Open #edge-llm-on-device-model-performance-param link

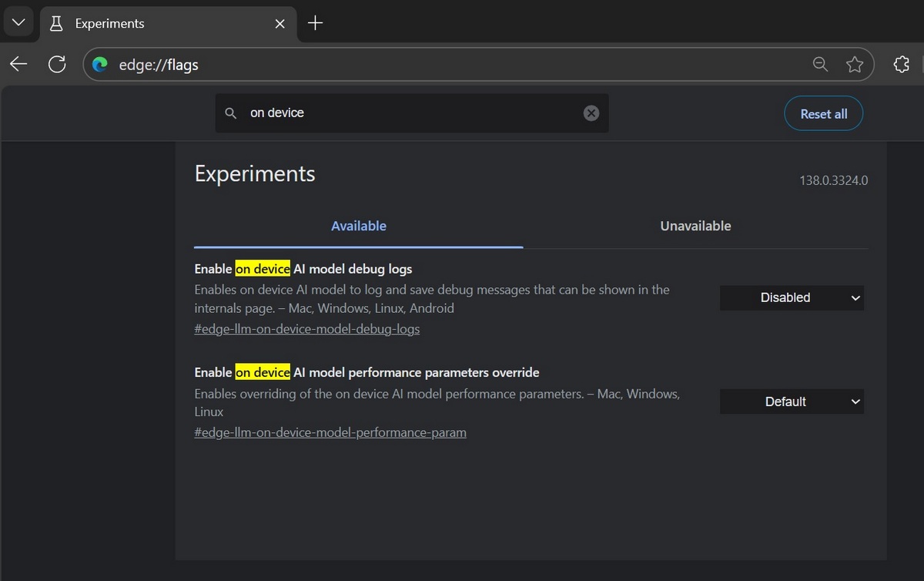point(330,432)
